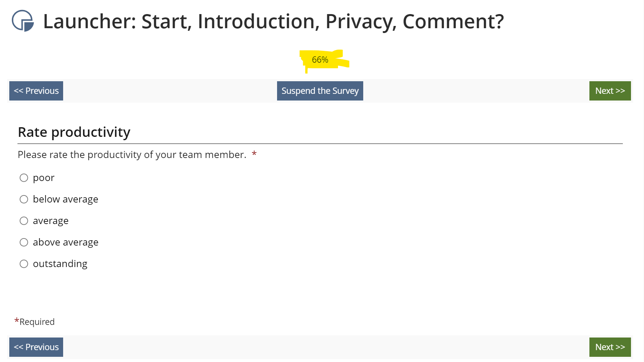Advance using the bottom 'Next >>' button
Image resolution: width=644 pixels, height=362 pixels.
(610, 347)
